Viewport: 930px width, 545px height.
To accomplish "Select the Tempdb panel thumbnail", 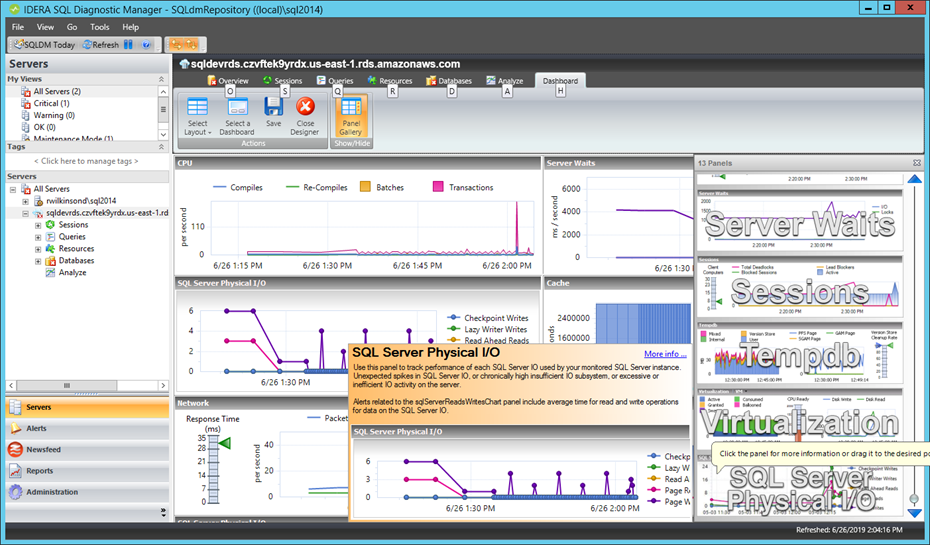I will [x=800, y=354].
